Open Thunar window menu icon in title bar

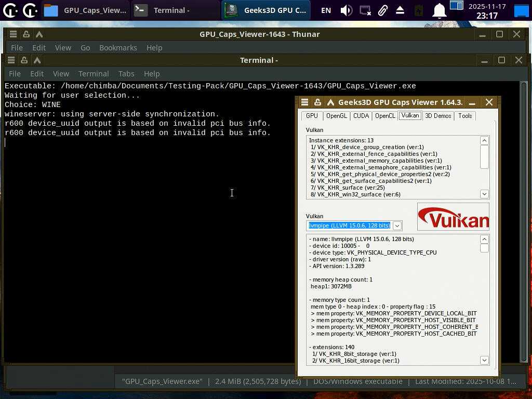click(x=13, y=34)
